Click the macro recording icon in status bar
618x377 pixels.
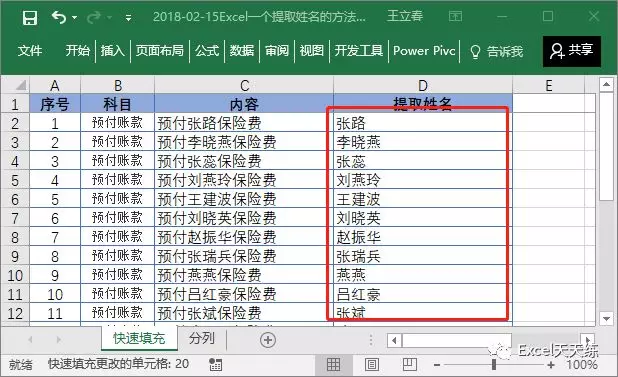coord(215,364)
